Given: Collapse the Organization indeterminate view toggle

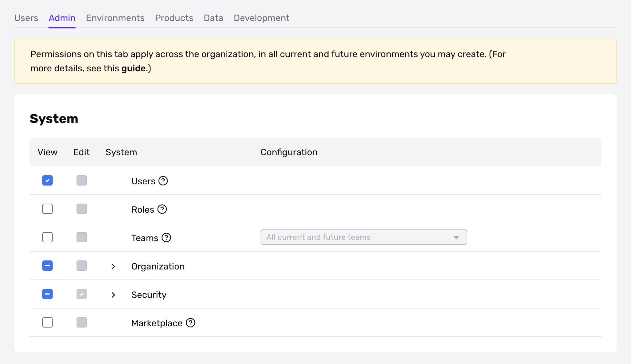Looking at the screenshot, I should [47, 266].
